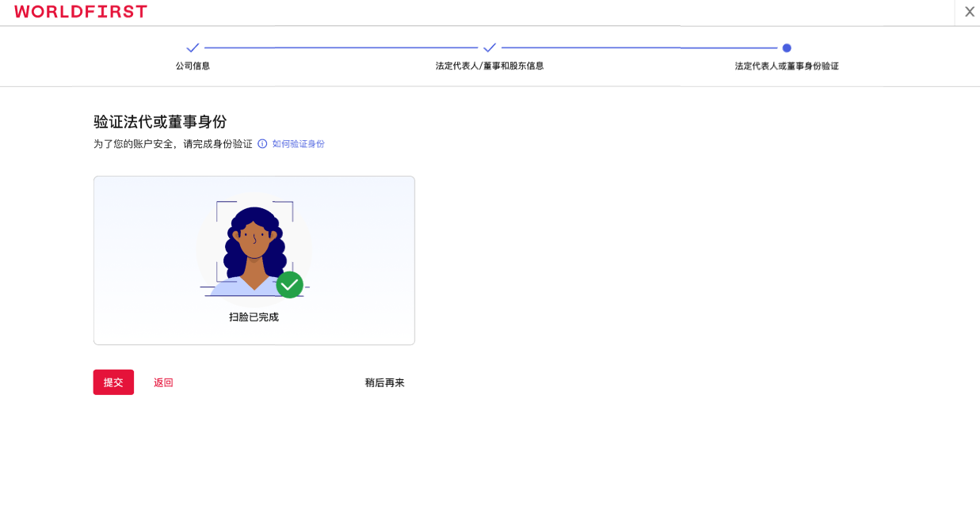The width and height of the screenshot is (980, 509).
Task: Click the 提交 submit button
Action: click(x=113, y=382)
